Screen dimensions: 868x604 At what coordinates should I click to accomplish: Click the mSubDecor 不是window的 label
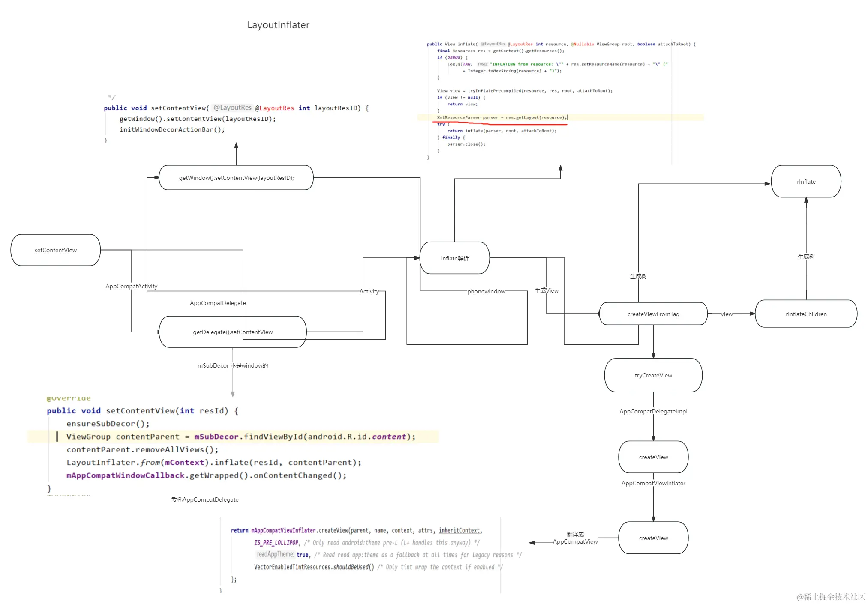[232, 365]
